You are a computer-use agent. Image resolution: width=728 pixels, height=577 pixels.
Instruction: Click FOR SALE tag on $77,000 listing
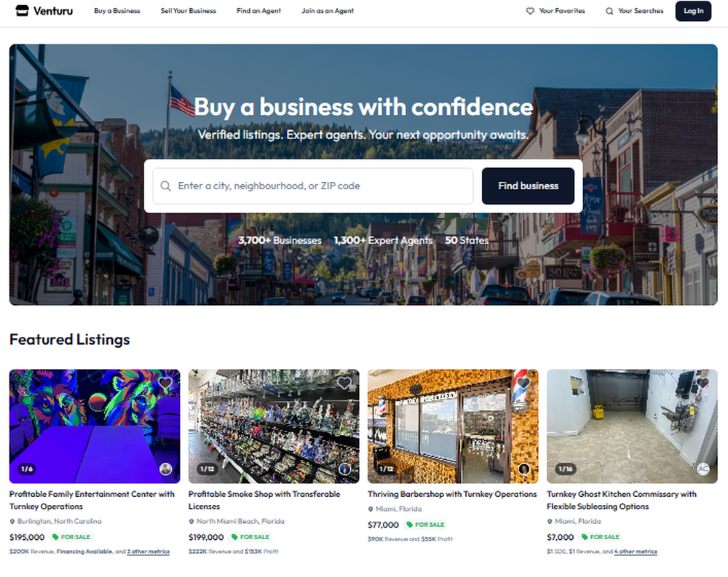click(x=425, y=525)
